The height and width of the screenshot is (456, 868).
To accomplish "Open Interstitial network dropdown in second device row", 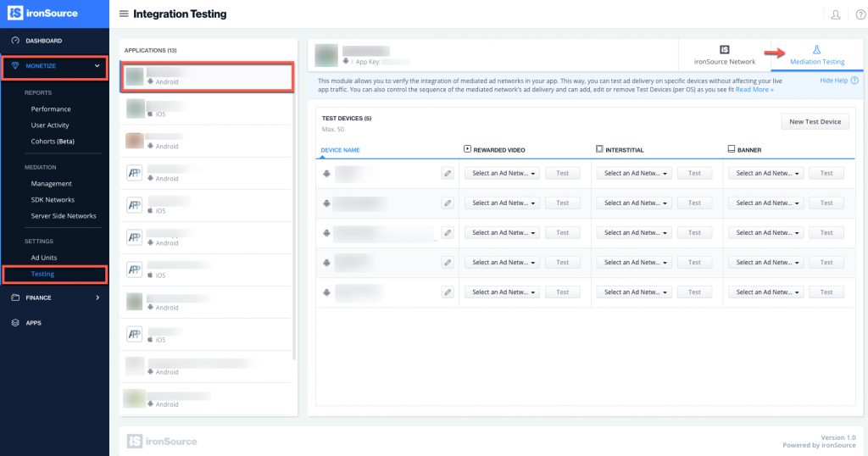I will click(634, 203).
